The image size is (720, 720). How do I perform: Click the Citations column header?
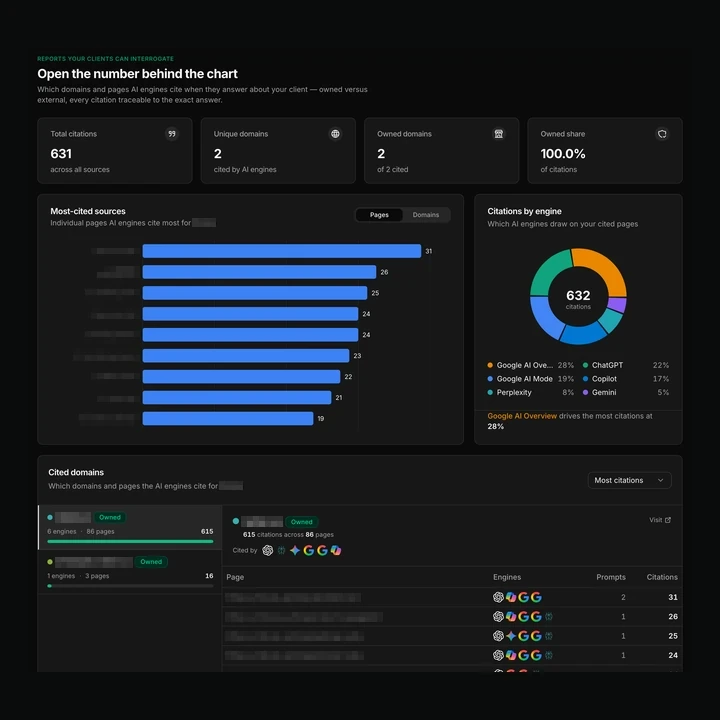coord(662,577)
